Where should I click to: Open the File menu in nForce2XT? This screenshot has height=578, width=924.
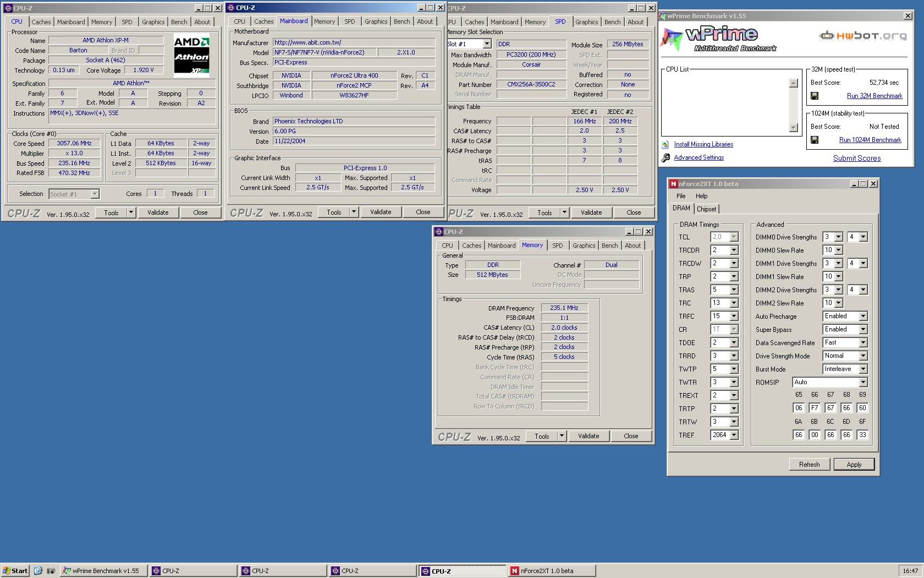pyautogui.click(x=681, y=196)
